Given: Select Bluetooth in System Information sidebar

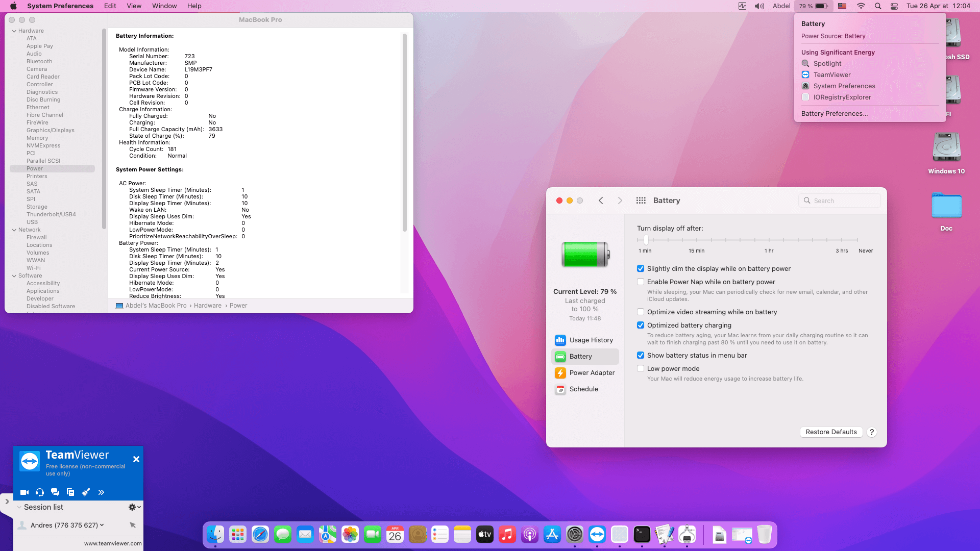Looking at the screenshot, I should (39, 62).
